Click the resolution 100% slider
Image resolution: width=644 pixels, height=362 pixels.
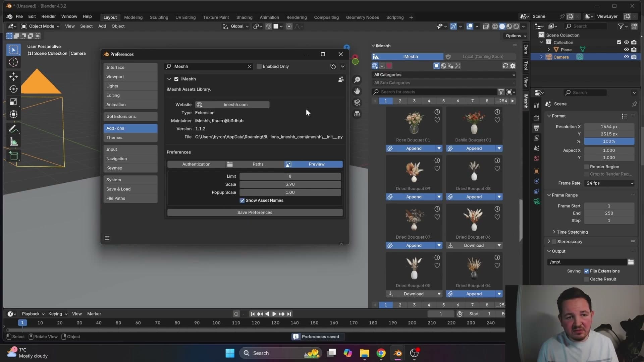pos(609,141)
